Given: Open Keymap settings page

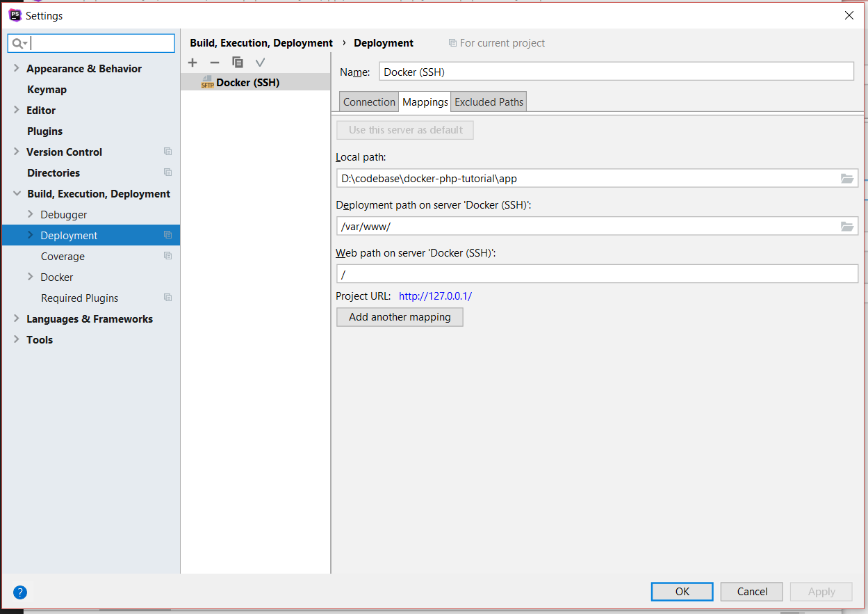Looking at the screenshot, I should point(47,89).
